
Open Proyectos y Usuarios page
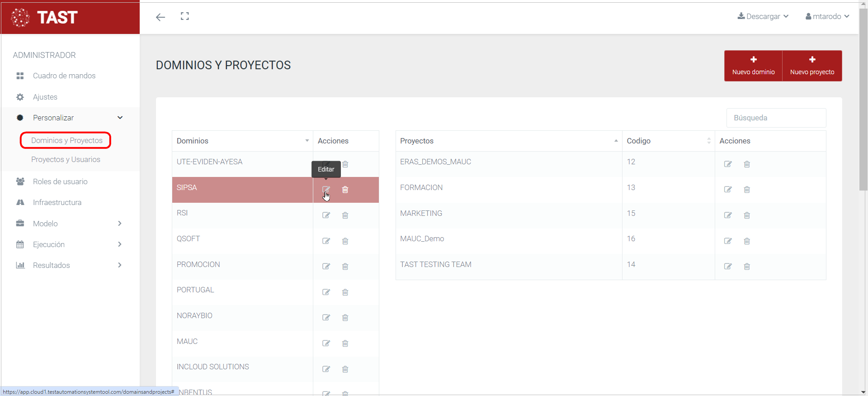[x=66, y=159]
